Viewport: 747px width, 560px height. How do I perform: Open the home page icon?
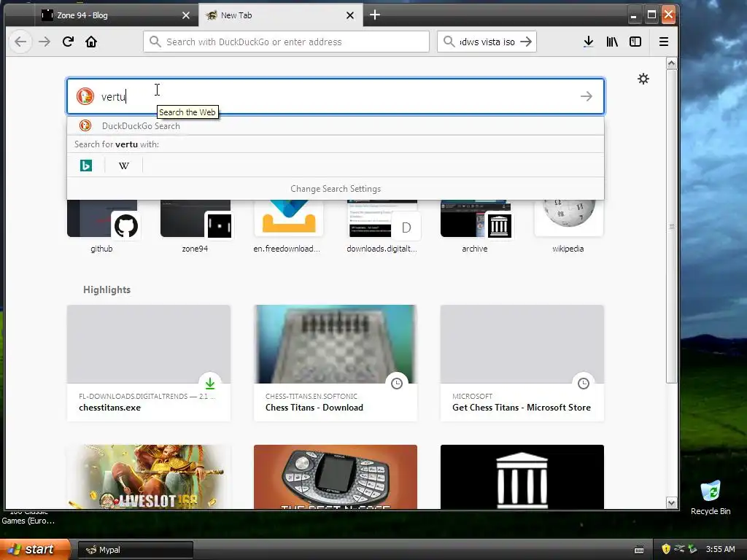click(91, 42)
